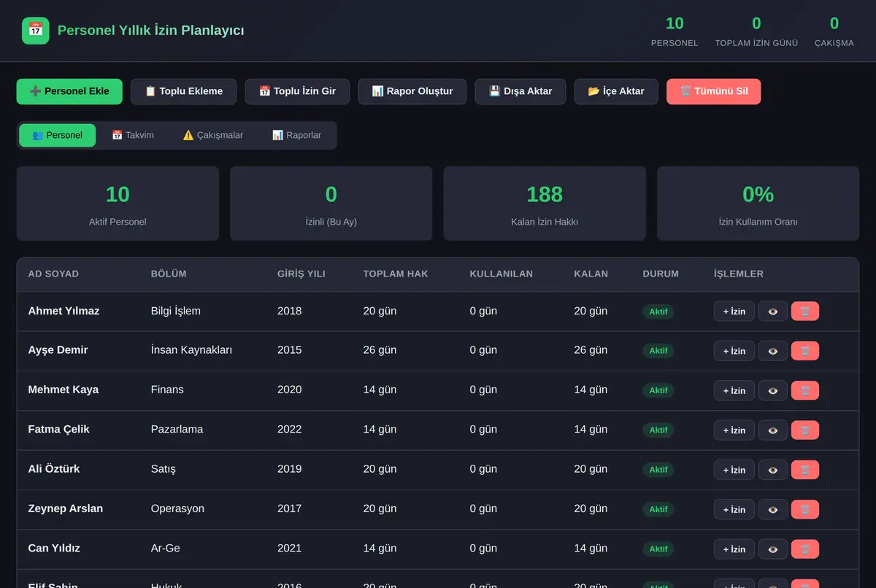876x588 pixels.
Task: Click the red Tümünü Sil button
Action: [x=713, y=91]
